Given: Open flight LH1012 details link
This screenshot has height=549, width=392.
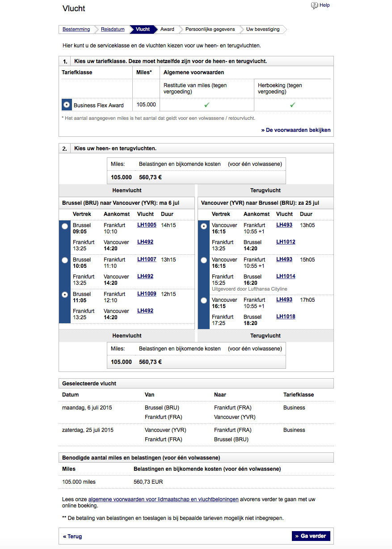Looking at the screenshot, I should click(x=286, y=242).
